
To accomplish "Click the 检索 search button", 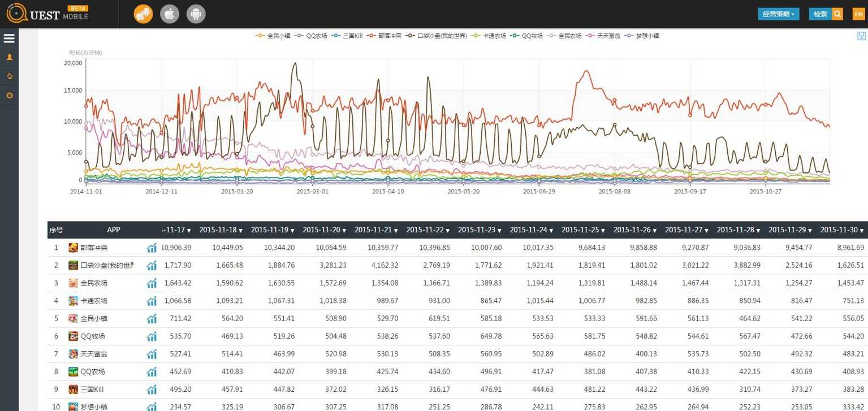I will coord(820,14).
